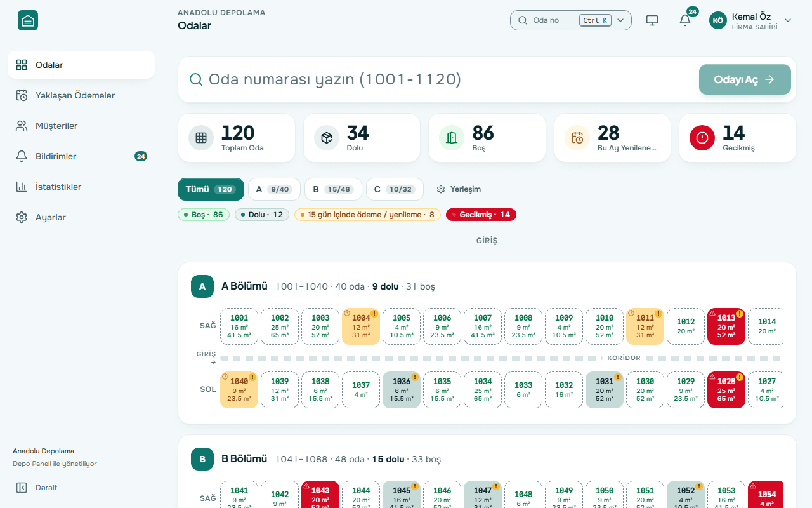Open the Yerleşim layout settings

pyautogui.click(x=459, y=189)
